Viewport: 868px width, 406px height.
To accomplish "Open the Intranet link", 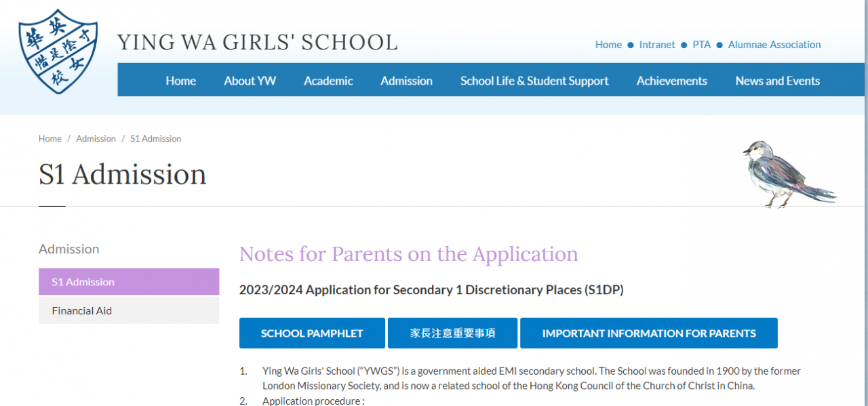I will coord(657,45).
